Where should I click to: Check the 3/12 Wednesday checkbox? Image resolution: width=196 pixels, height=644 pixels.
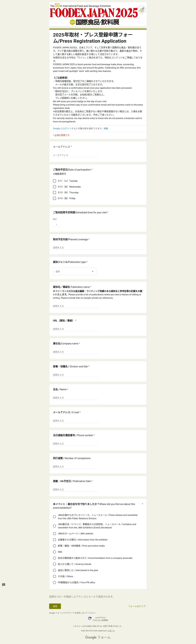click(x=54, y=186)
